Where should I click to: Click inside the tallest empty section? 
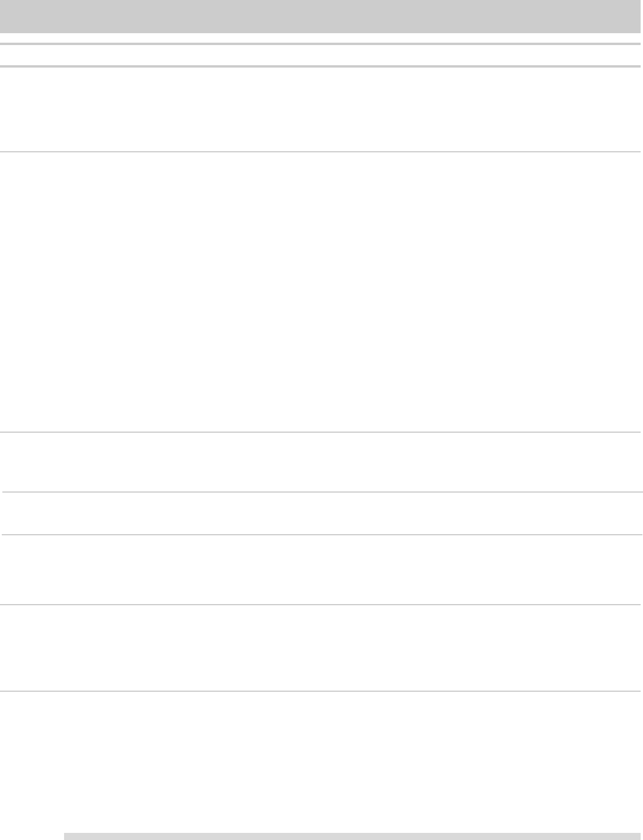(x=321, y=292)
